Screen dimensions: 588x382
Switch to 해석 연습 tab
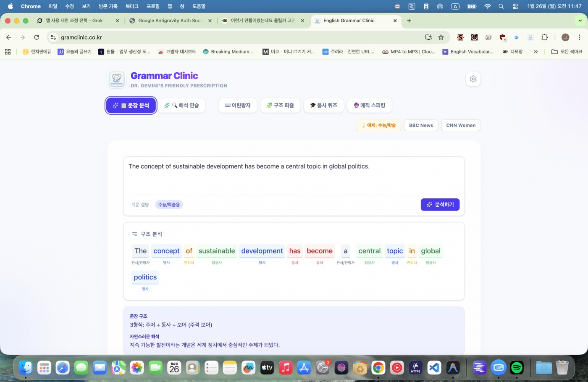[182, 105]
